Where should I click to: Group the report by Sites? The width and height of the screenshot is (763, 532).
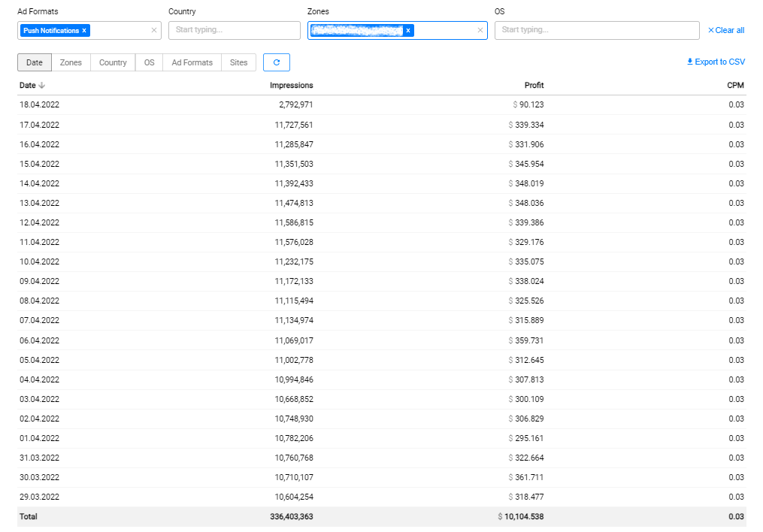click(x=238, y=62)
